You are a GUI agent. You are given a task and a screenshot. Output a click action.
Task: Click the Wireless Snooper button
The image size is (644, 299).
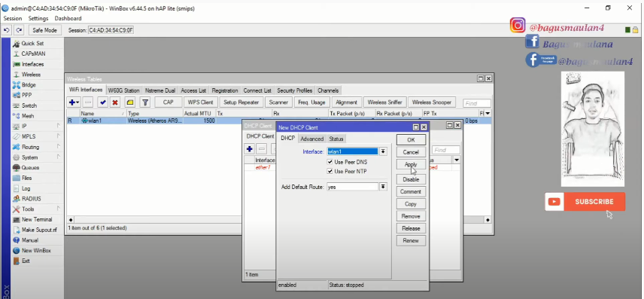432,102
